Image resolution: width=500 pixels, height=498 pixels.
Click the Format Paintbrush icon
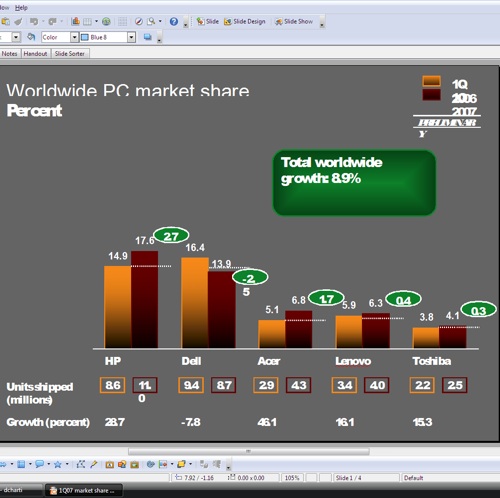[18, 22]
